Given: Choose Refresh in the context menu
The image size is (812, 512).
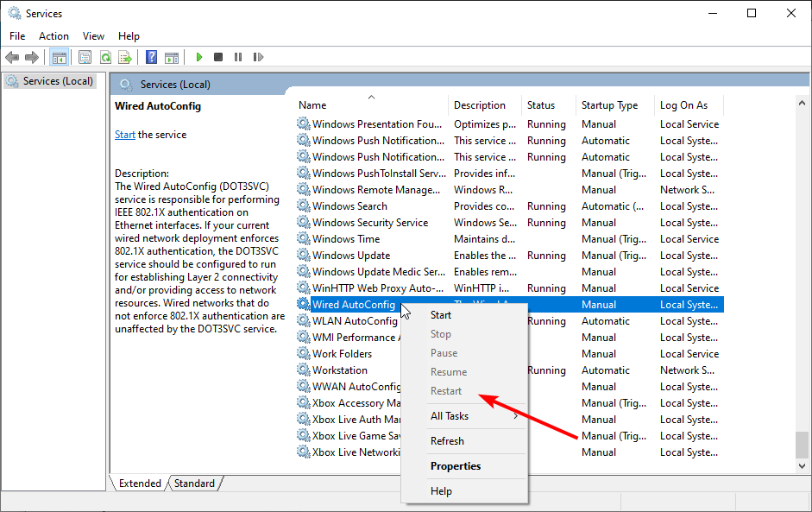Looking at the screenshot, I should [464, 441].
